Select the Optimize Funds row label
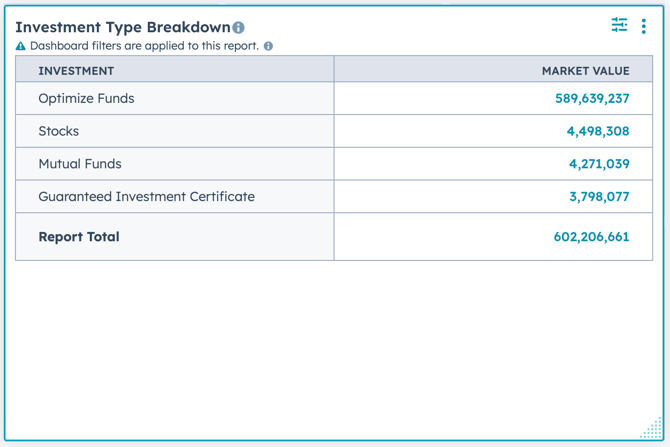The width and height of the screenshot is (670, 447). [86, 99]
